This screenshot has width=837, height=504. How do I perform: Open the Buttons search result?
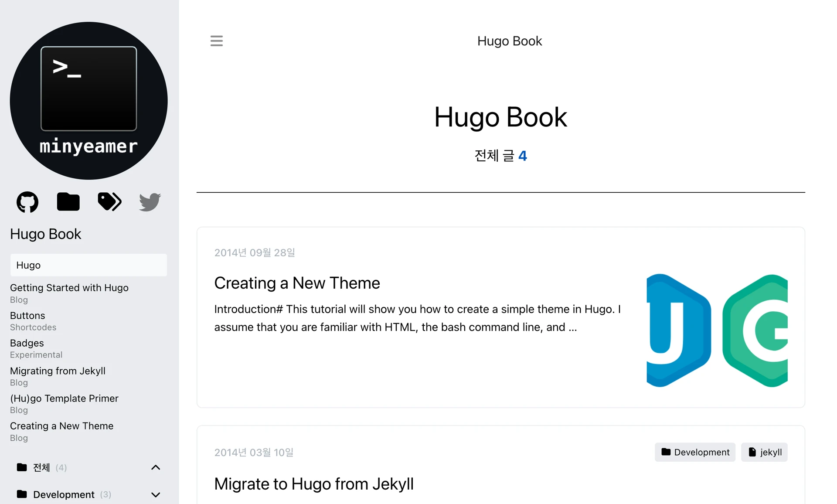(x=27, y=315)
